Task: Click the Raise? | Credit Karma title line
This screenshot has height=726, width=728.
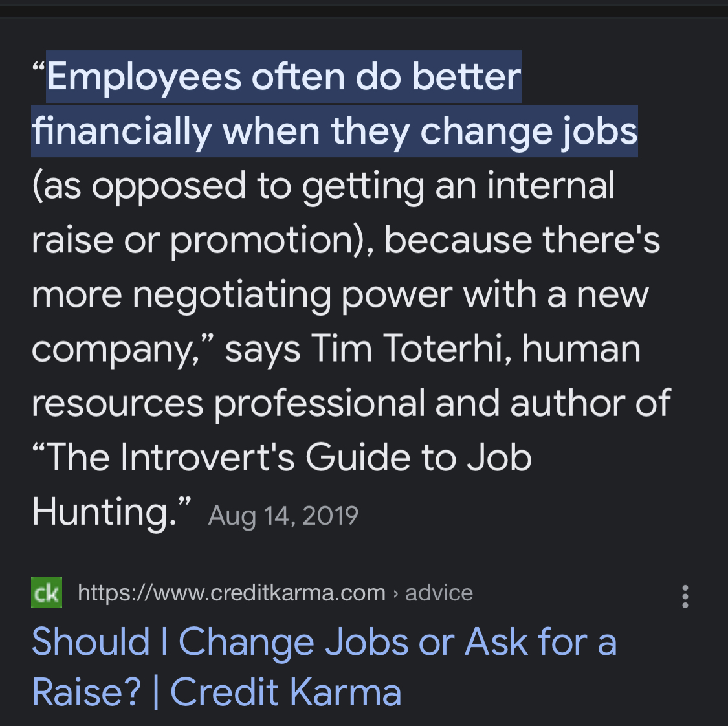Action: tap(216, 692)
